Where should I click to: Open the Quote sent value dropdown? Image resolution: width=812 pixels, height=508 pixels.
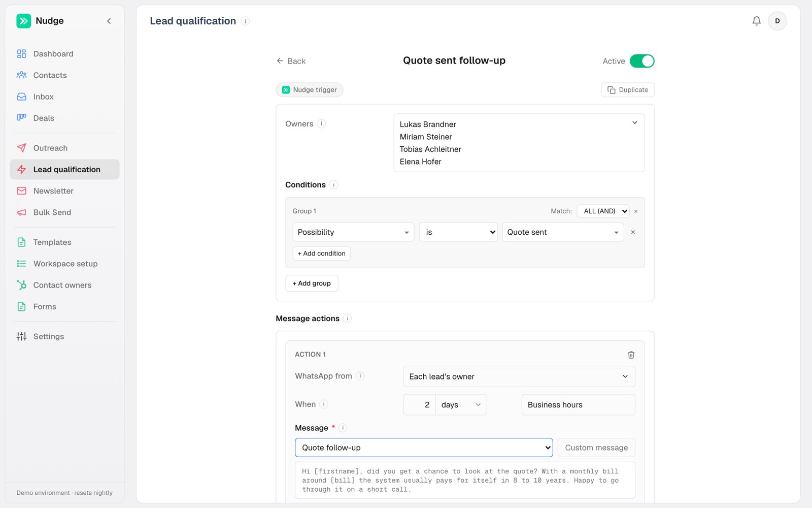coord(563,232)
